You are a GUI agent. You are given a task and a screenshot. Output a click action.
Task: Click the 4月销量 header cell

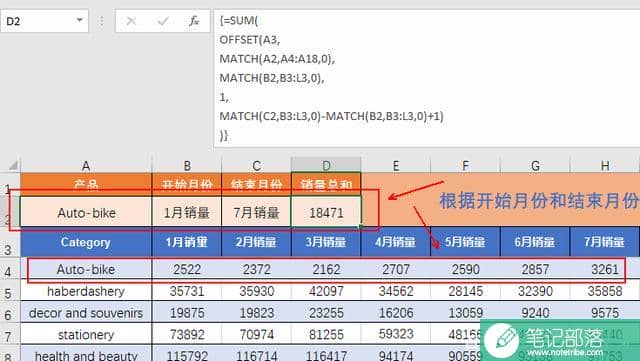(396, 242)
